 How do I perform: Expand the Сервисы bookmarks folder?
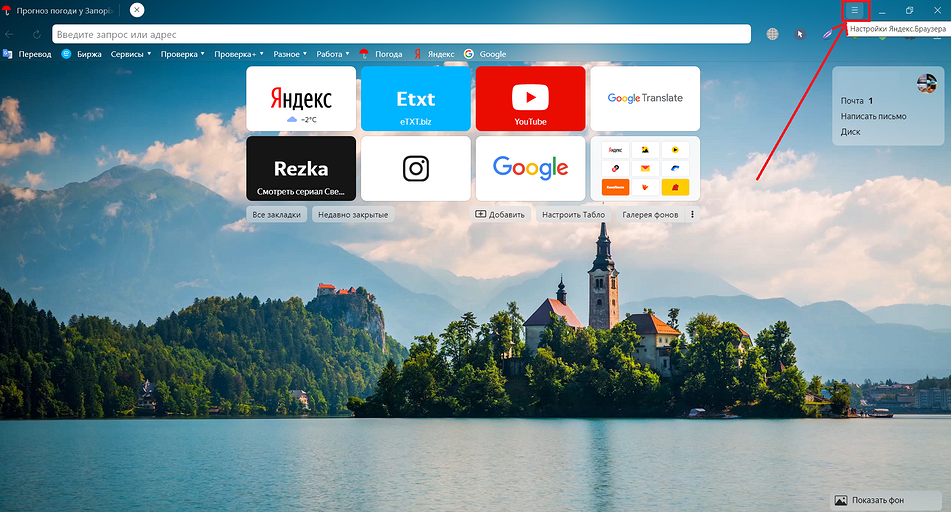[131, 54]
